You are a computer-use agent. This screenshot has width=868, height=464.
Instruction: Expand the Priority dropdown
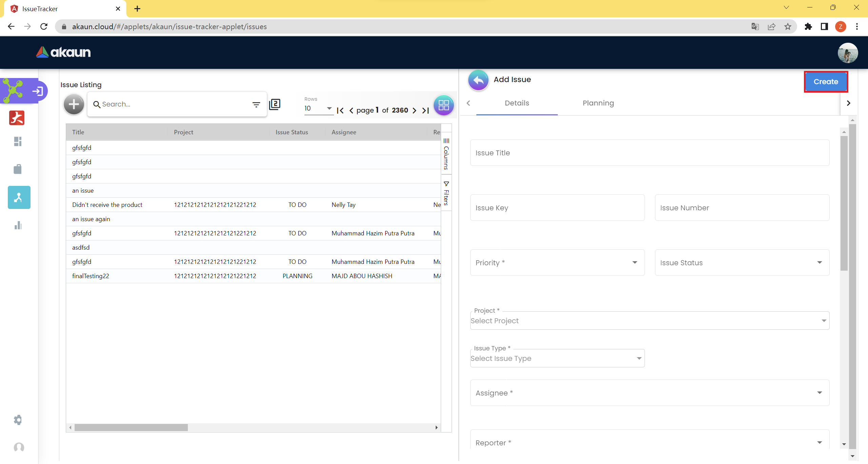click(x=557, y=263)
